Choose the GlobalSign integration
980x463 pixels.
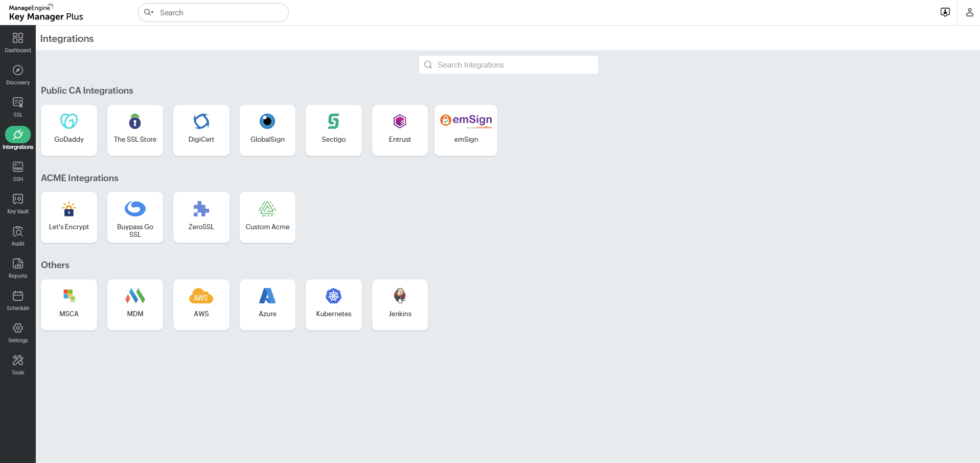[x=267, y=130]
